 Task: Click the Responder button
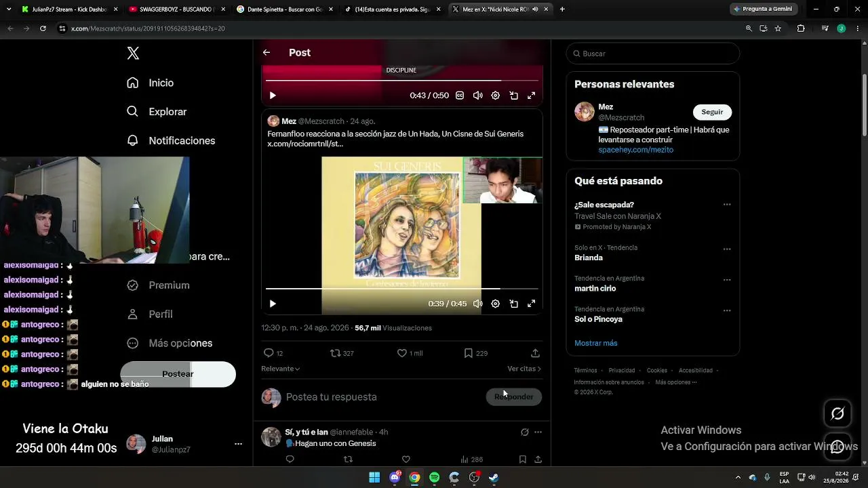pyautogui.click(x=513, y=397)
